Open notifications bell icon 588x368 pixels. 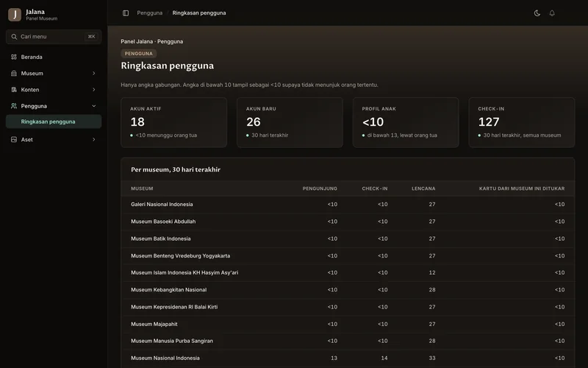552,13
